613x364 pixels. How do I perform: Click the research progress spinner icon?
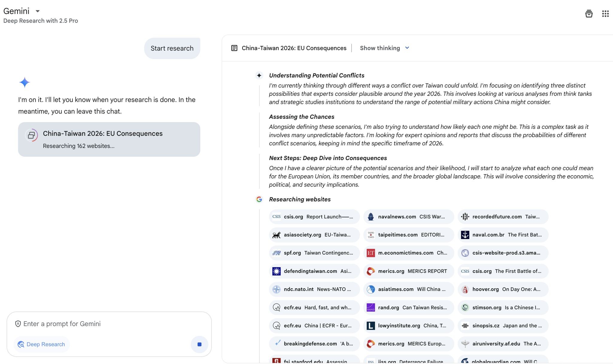point(31,135)
